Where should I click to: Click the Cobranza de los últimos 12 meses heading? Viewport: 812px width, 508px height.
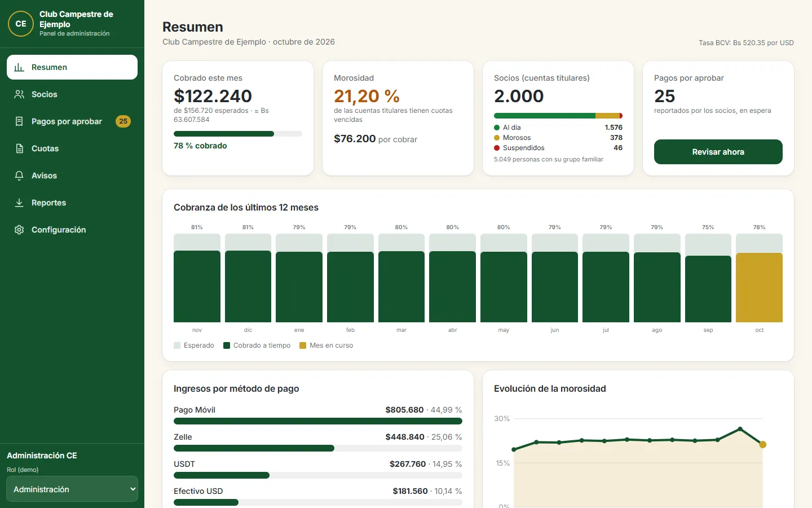[x=246, y=207]
